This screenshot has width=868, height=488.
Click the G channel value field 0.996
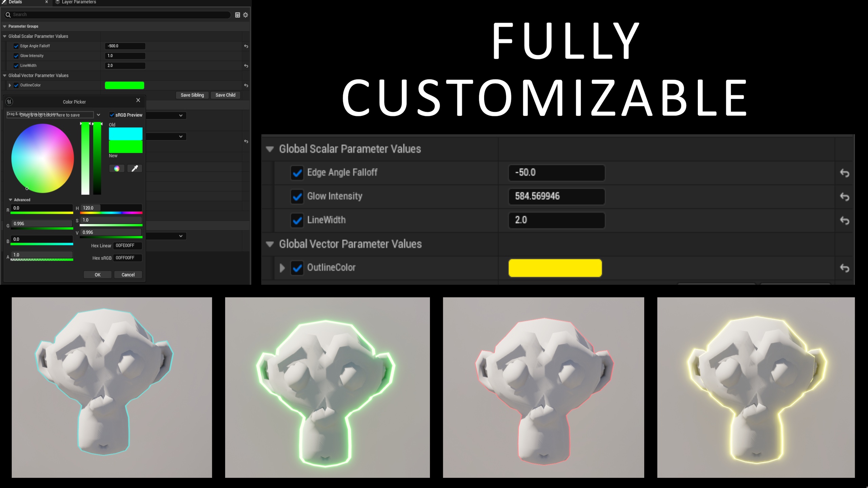point(42,224)
